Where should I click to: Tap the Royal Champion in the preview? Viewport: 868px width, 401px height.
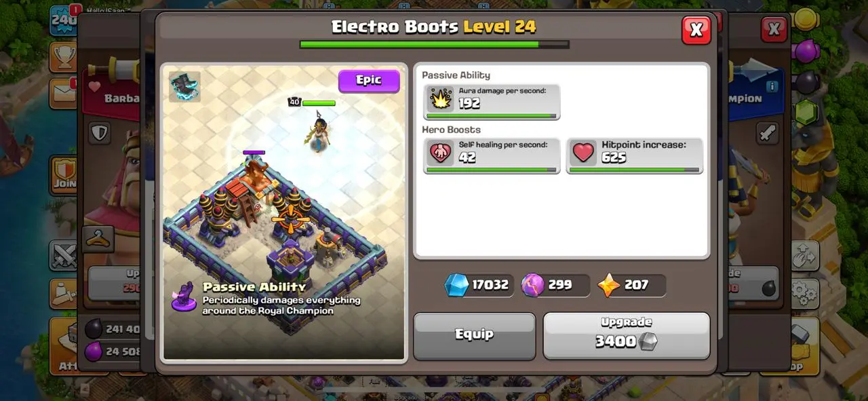pos(318,134)
